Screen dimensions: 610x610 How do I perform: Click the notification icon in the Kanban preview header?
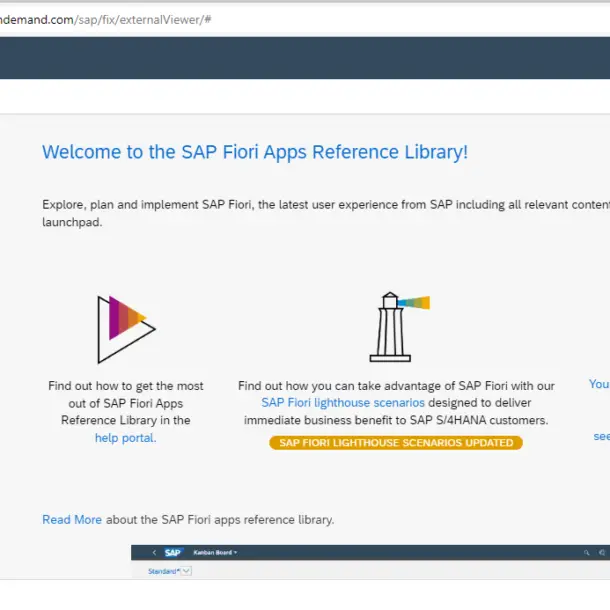(x=602, y=552)
